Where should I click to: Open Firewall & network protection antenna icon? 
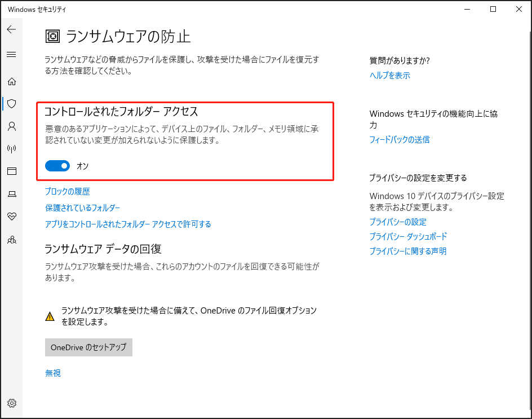[12, 149]
